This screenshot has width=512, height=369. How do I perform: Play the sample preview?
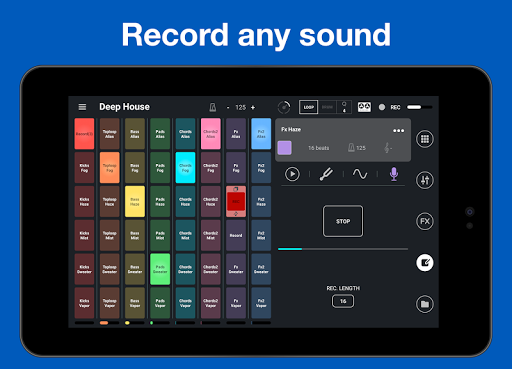[x=292, y=174]
